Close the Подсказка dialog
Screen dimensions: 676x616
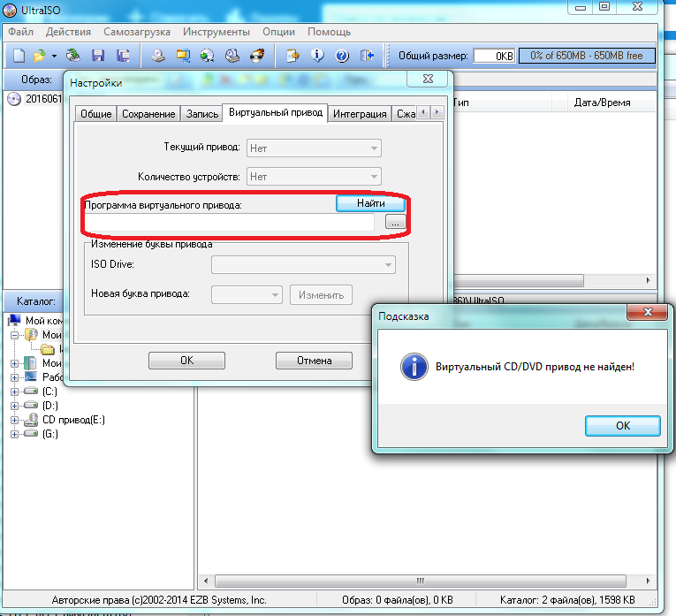click(x=648, y=312)
